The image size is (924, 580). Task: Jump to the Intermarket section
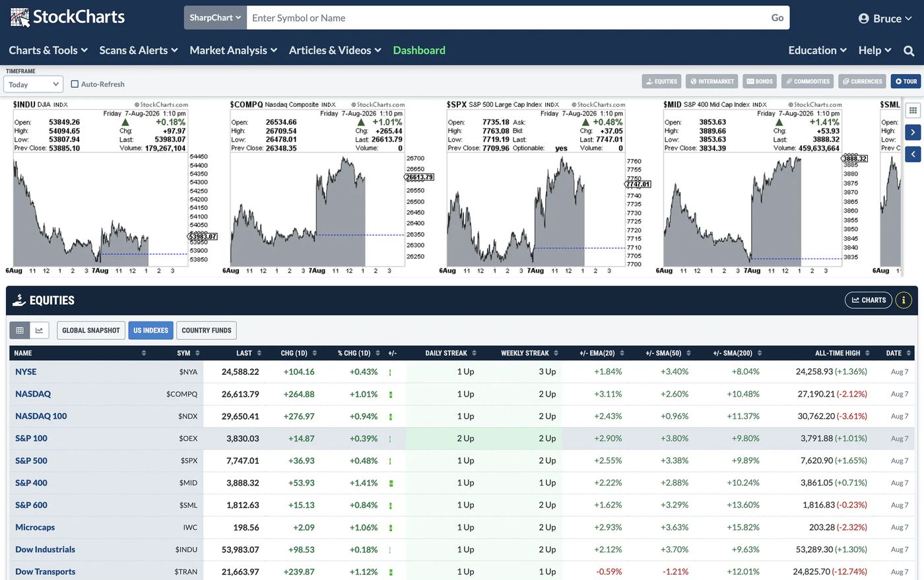pyautogui.click(x=712, y=81)
